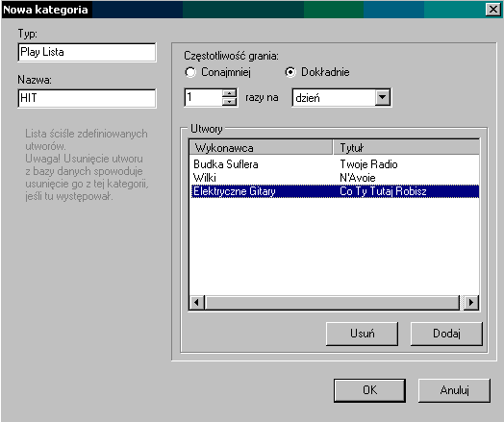This screenshot has width=504, height=422.
Task: Sort tracks by Wykonawca column header
Action: [x=261, y=147]
